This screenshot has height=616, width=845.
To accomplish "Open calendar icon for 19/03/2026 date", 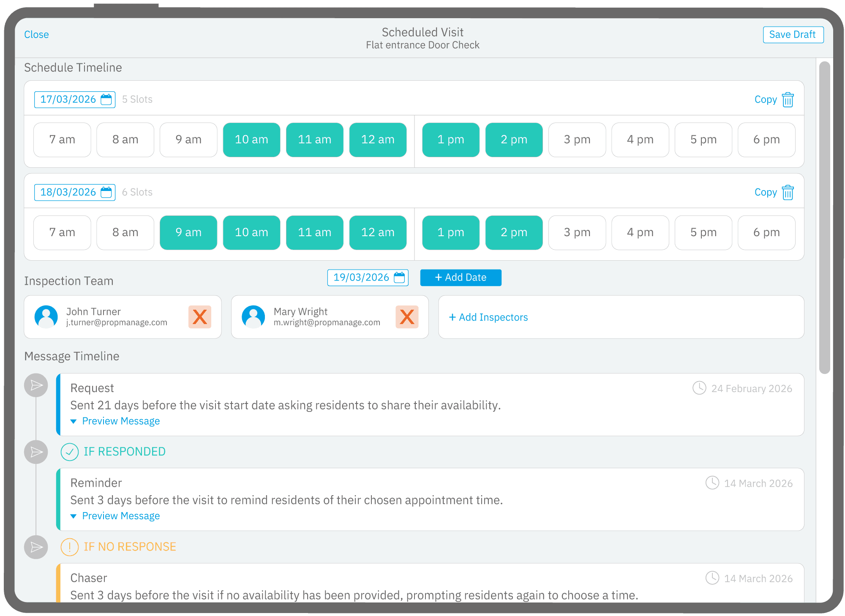I will 399,278.
